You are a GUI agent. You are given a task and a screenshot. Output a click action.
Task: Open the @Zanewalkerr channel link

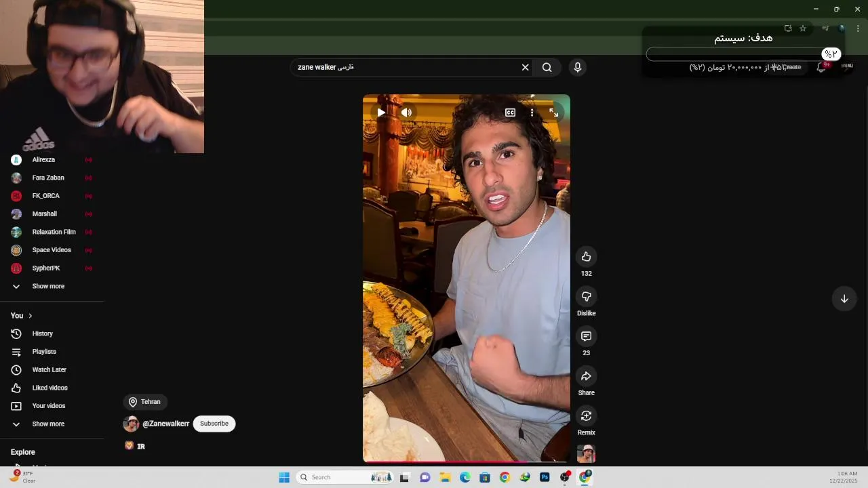(165, 424)
